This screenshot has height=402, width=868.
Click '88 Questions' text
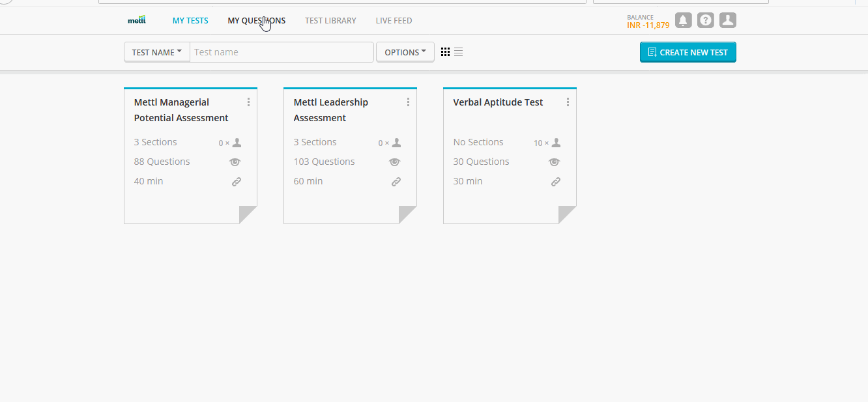pos(162,162)
